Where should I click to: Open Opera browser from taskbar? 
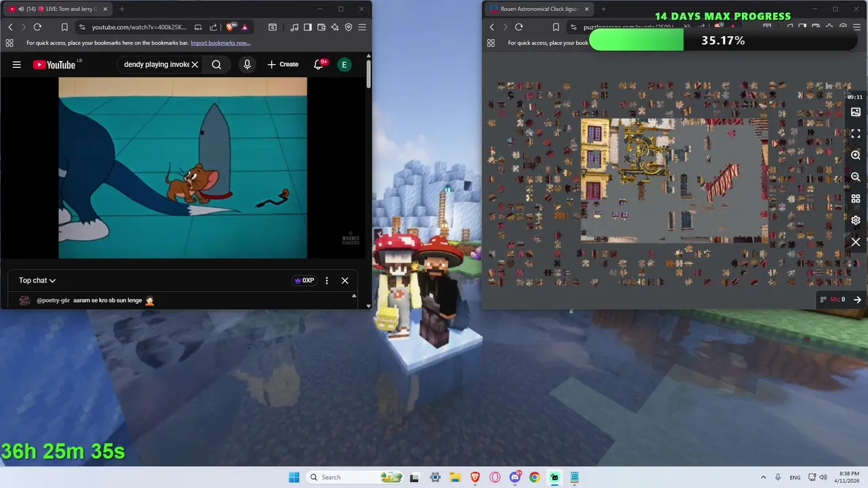(495, 477)
